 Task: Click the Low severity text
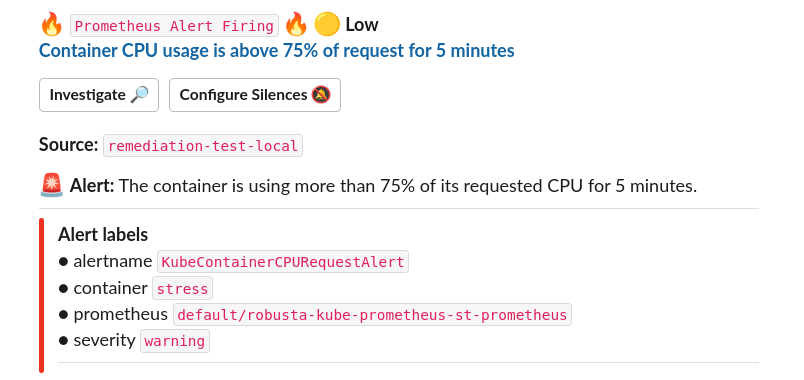click(361, 25)
